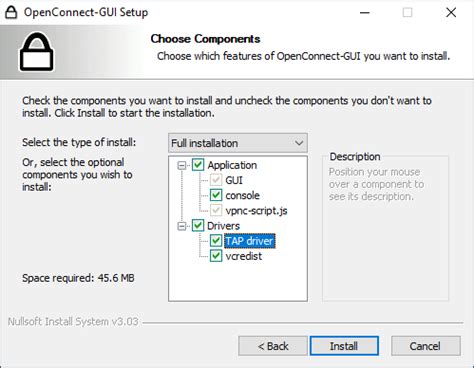Collapse the Drivers tree node
The height and width of the screenshot is (368, 474).
point(182,226)
